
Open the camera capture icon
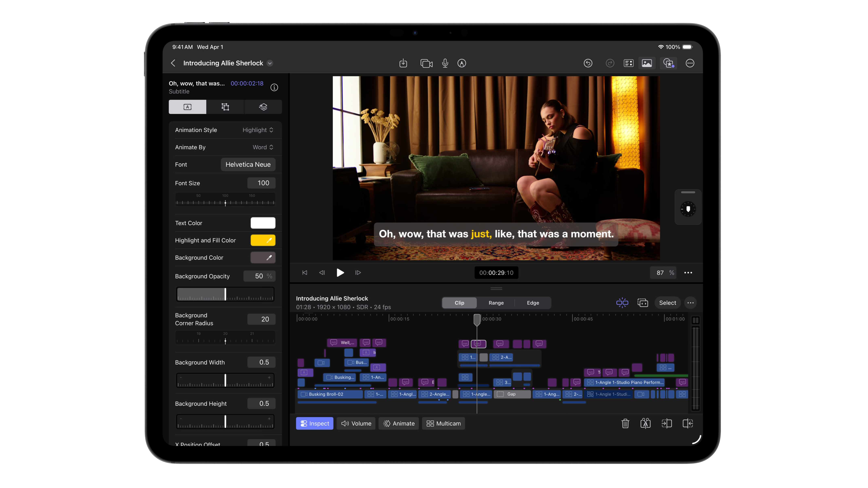click(x=426, y=63)
